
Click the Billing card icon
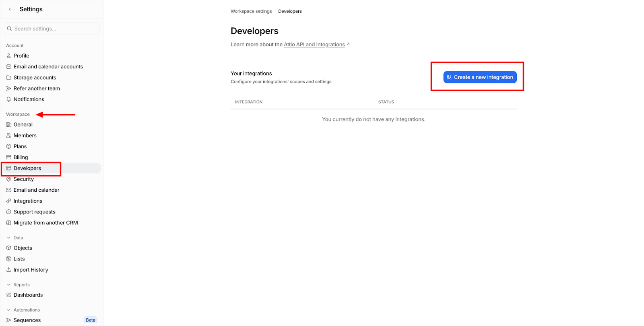[8, 157]
